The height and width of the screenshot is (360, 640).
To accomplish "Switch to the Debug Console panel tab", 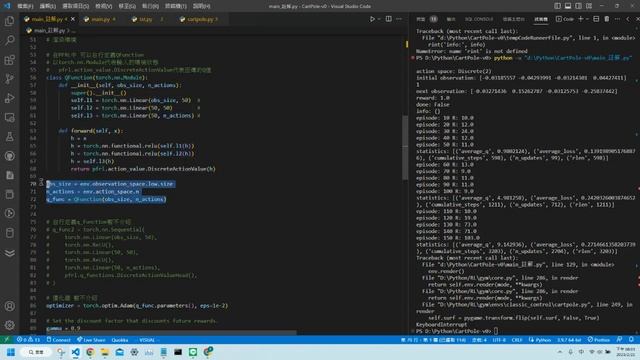I will [513, 19].
